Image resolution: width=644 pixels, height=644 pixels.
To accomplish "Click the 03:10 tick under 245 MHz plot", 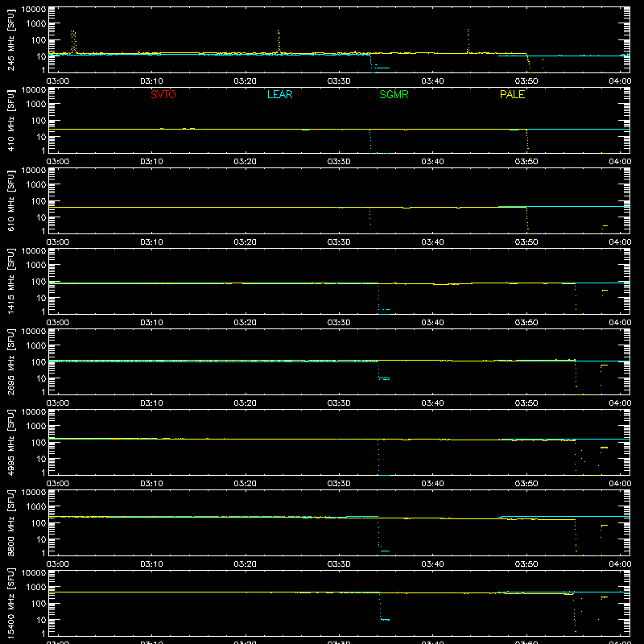I will coord(151,81).
